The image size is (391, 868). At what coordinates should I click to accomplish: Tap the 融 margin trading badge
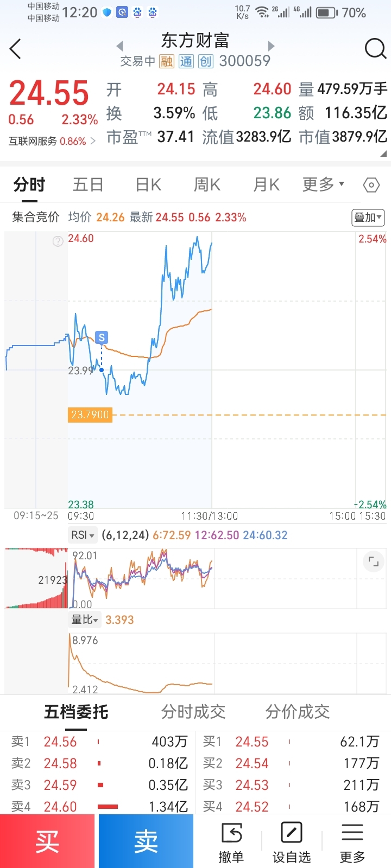(x=166, y=61)
